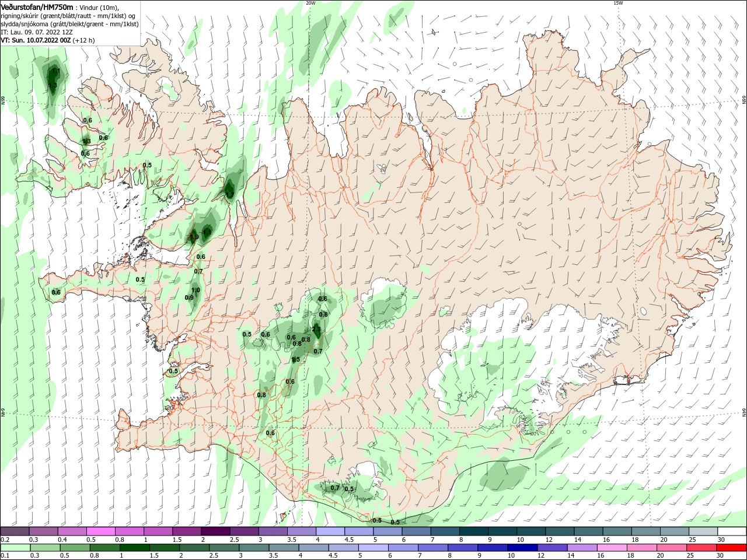Screen dimensions: 747x560
Task: Click the 'Vindur (10m)' caption text
Action: tap(99, 7)
